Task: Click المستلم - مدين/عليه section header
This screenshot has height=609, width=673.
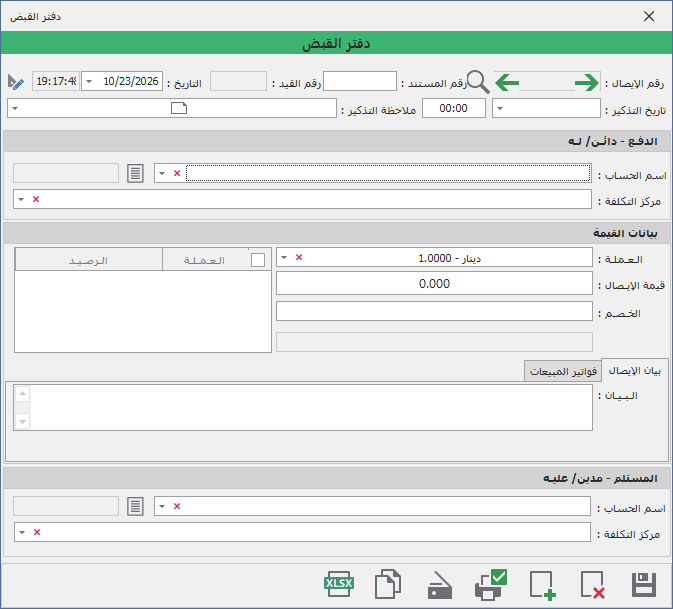Action: [x=336, y=478]
